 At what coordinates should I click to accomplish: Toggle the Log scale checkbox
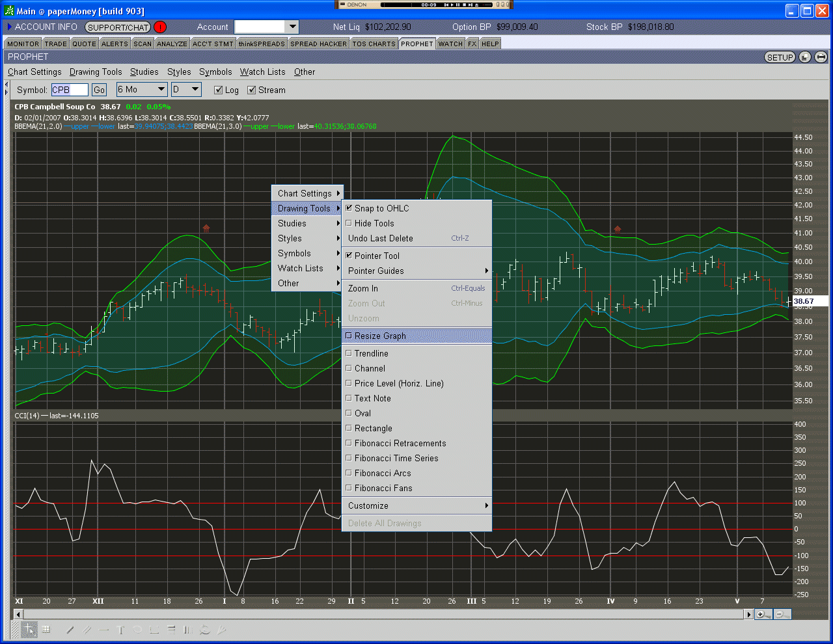click(x=219, y=90)
